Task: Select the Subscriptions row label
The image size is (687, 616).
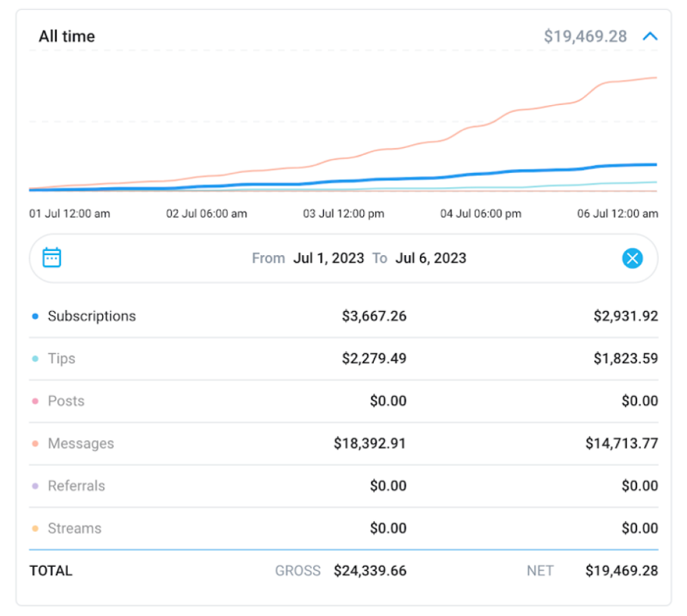Action: 92,316
